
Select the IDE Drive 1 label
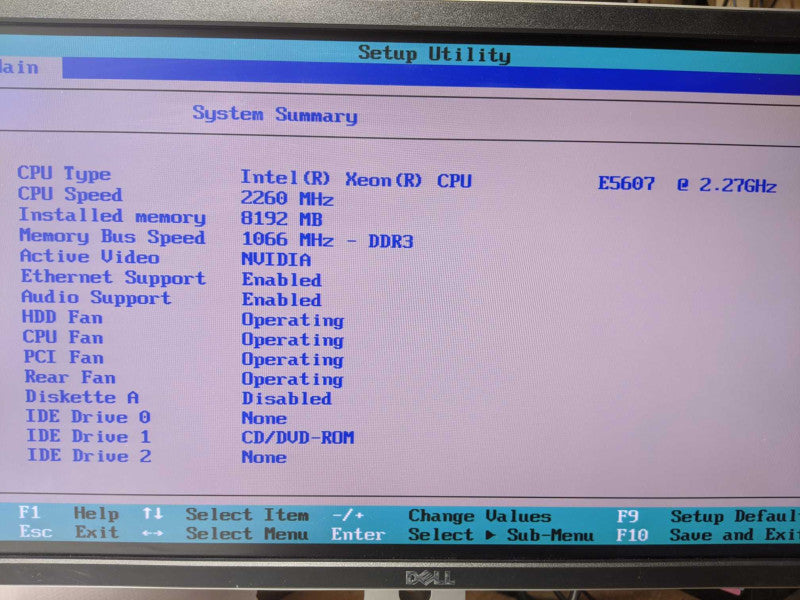pyautogui.click(x=89, y=436)
